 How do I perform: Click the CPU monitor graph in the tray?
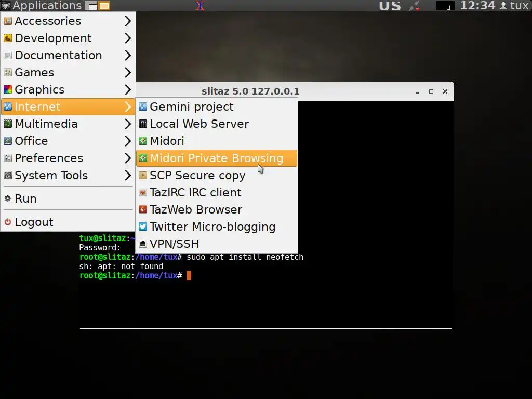pos(445,6)
